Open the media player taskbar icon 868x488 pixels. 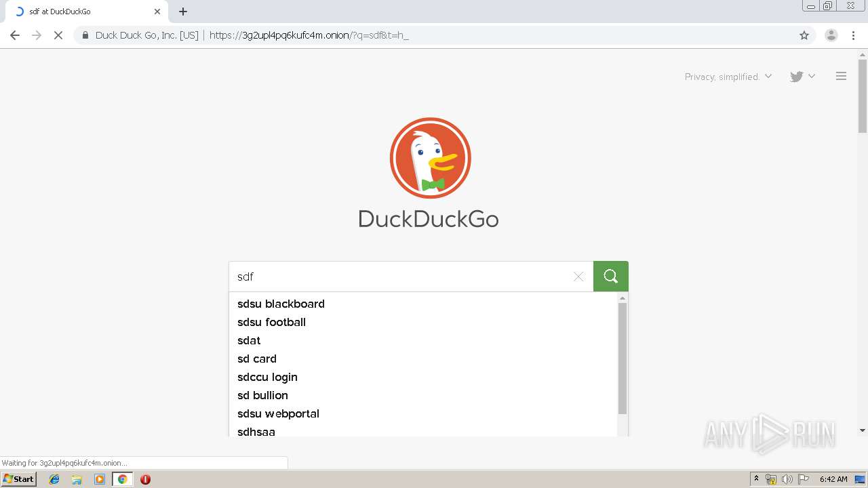tap(100, 479)
